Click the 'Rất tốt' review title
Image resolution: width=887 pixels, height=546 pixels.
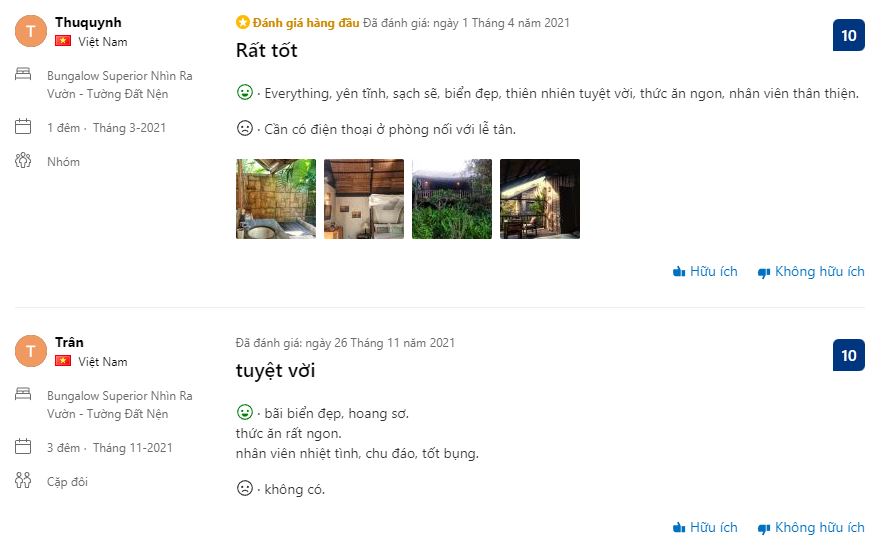coord(267,50)
